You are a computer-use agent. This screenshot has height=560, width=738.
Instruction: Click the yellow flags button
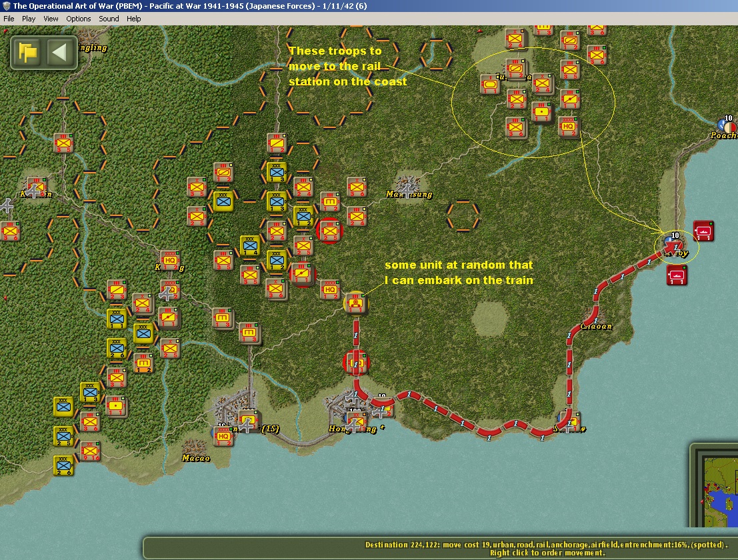coord(28,52)
